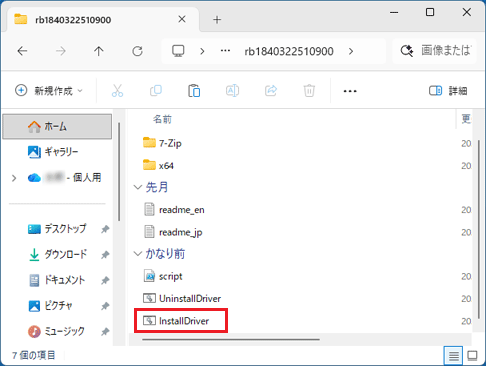Sort by the 名前 column header
Viewport: 486px width, 366px height.
click(x=162, y=119)
